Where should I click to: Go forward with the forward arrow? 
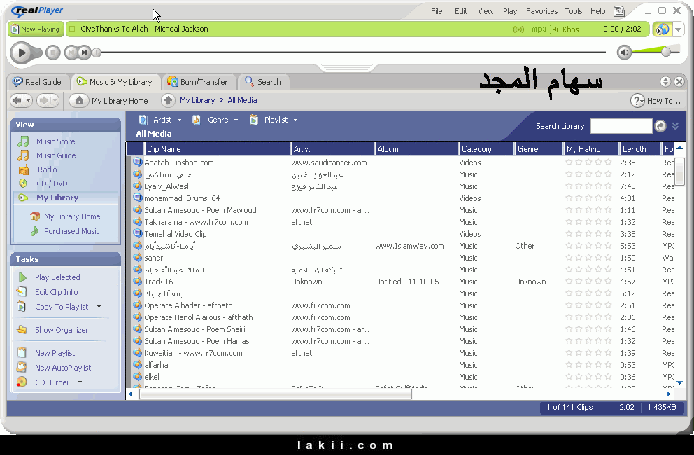(x=43, y=100)
